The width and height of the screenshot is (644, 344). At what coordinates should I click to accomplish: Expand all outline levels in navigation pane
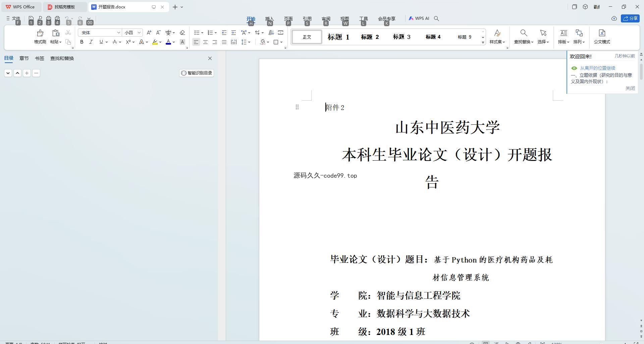[8, 73]
